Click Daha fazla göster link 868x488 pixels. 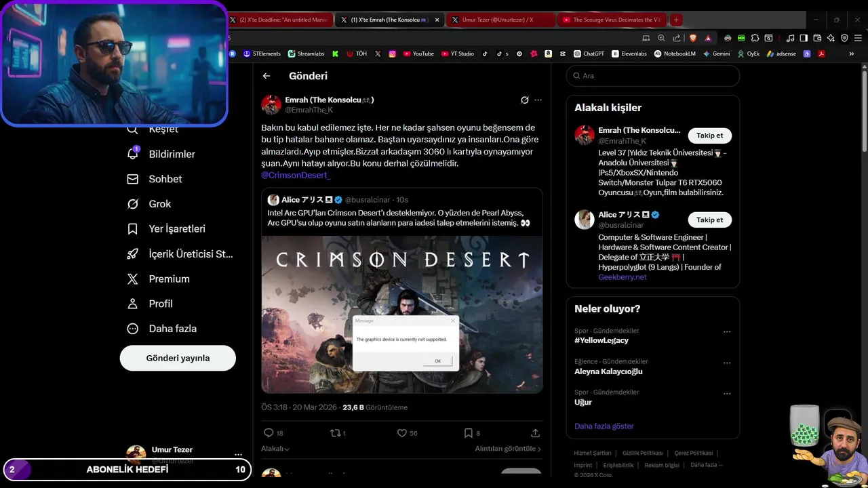pyautogui.click(x=604, y=426)
